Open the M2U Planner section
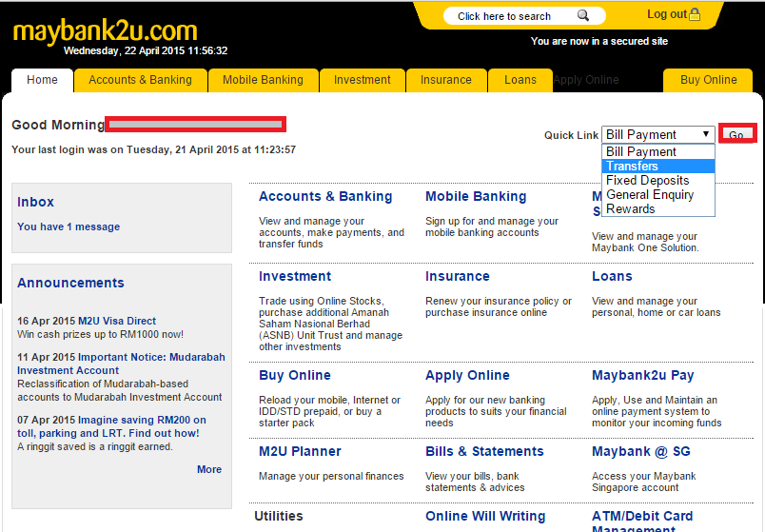The height and width of the screenshot is (532, 765). point(300,451)
